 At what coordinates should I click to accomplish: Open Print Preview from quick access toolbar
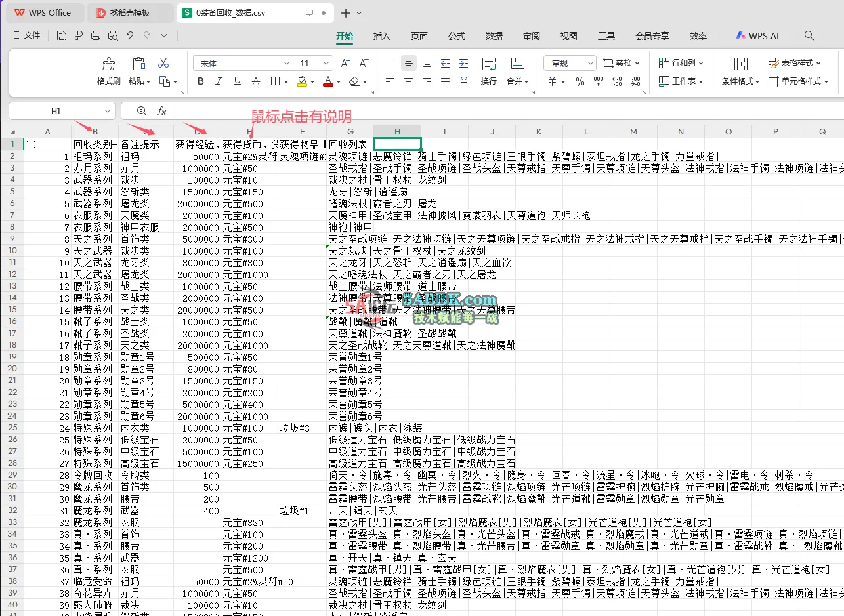pos(113,36)
